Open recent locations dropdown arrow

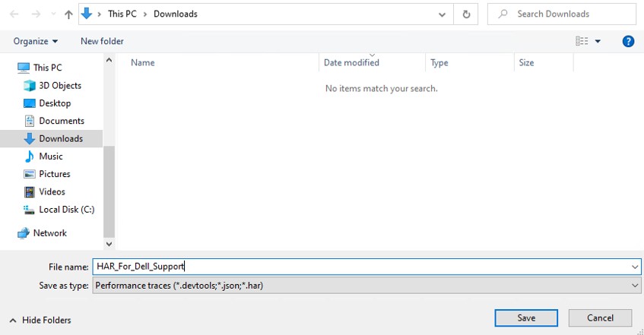(x=53, y=14)
